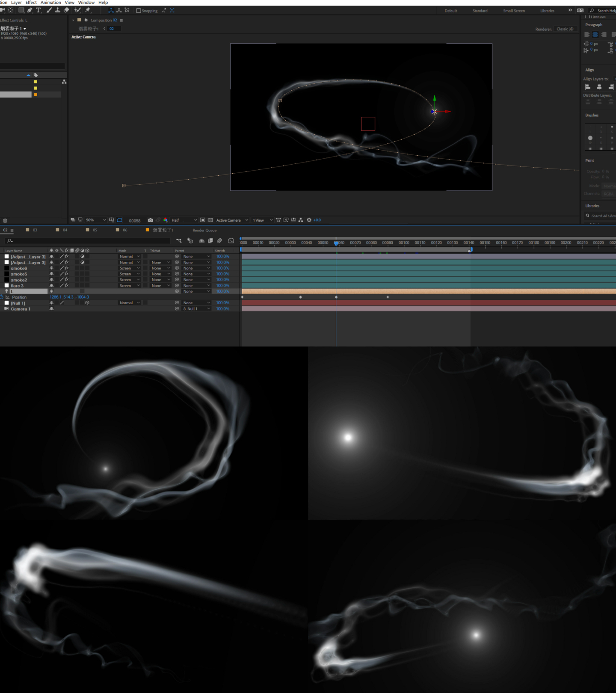Open Show Channel color icon
The height and width of the screenshot is (693, 616).
[166, 220]
